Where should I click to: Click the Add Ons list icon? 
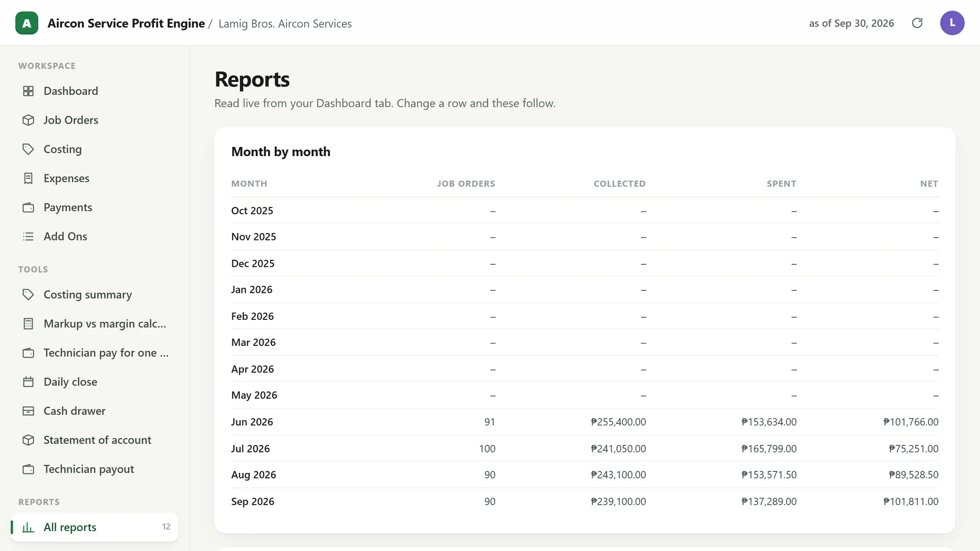pos(29,236)
